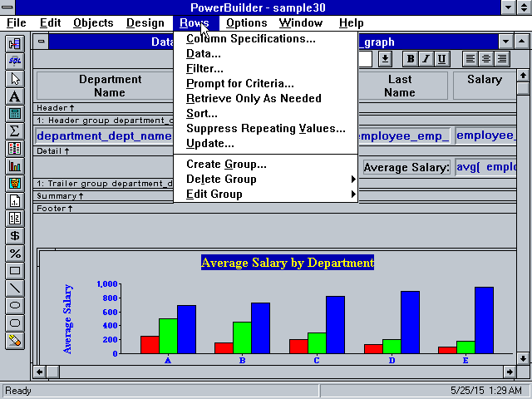Choose Column Specifications... from Rows menu
The image size is (532, 399).
click(x=265, y=39)
